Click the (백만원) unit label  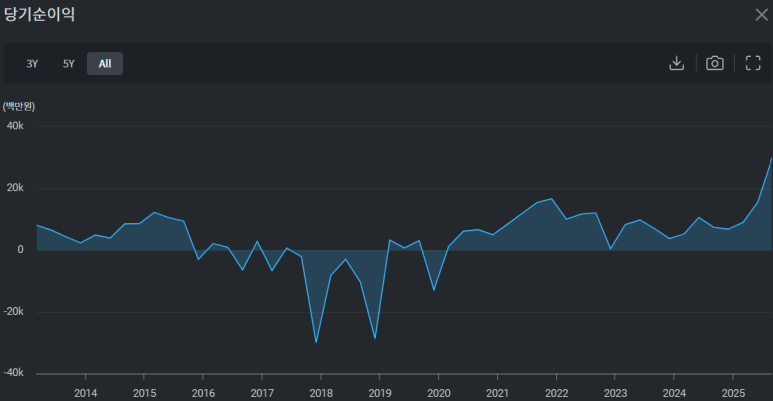click(18, 105)
